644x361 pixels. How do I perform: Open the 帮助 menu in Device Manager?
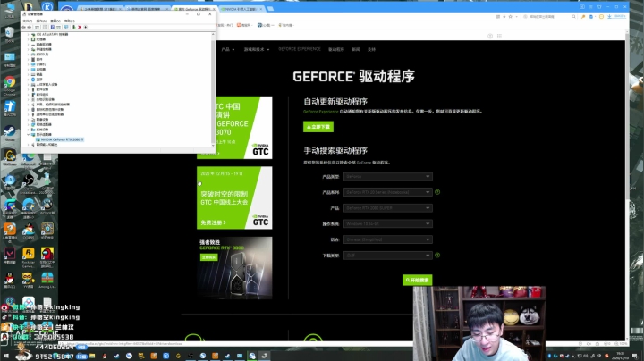coord(70,21)
